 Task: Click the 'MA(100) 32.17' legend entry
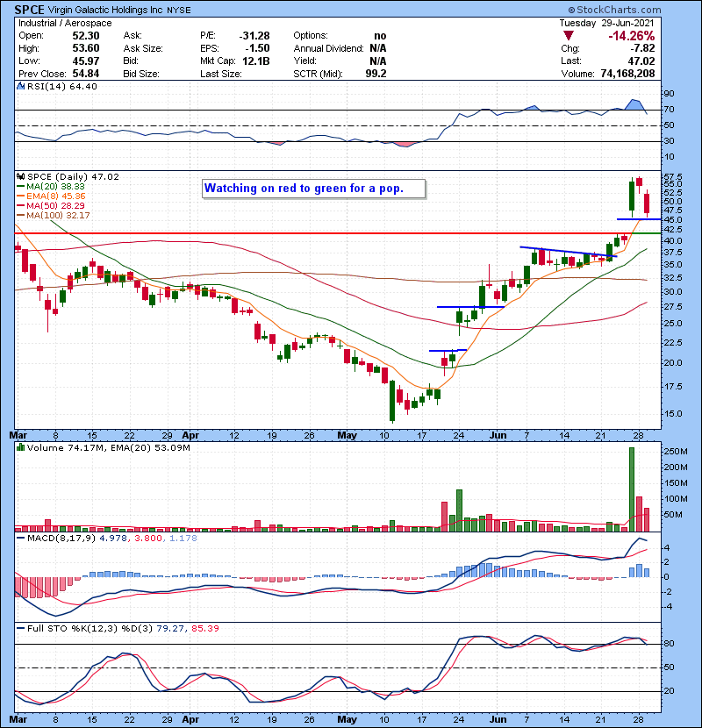coord(58,216)
